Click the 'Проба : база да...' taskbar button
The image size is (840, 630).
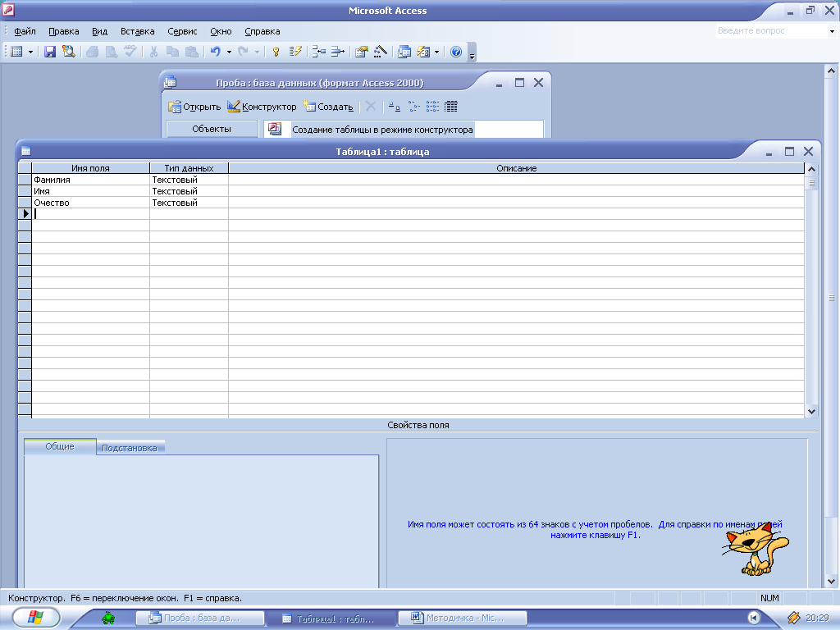(x=200, y=619)
